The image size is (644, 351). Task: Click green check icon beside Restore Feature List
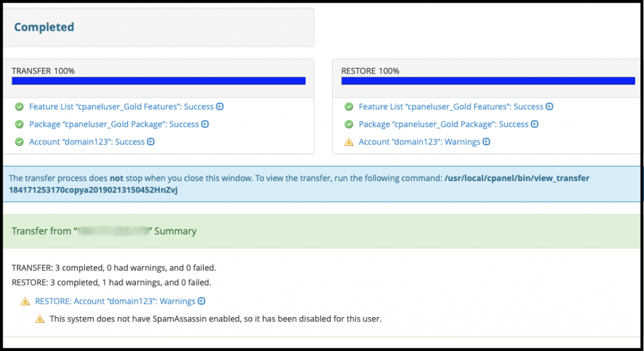tap(348, 107)
